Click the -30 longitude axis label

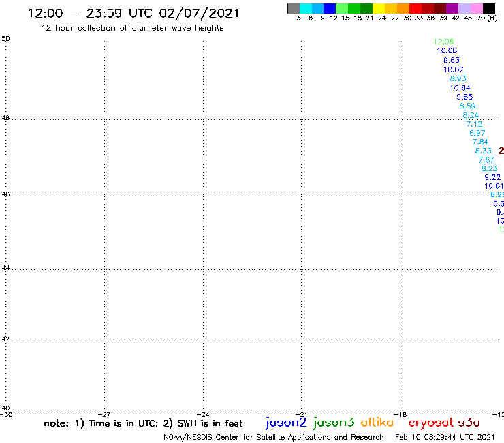coord(6,414)
